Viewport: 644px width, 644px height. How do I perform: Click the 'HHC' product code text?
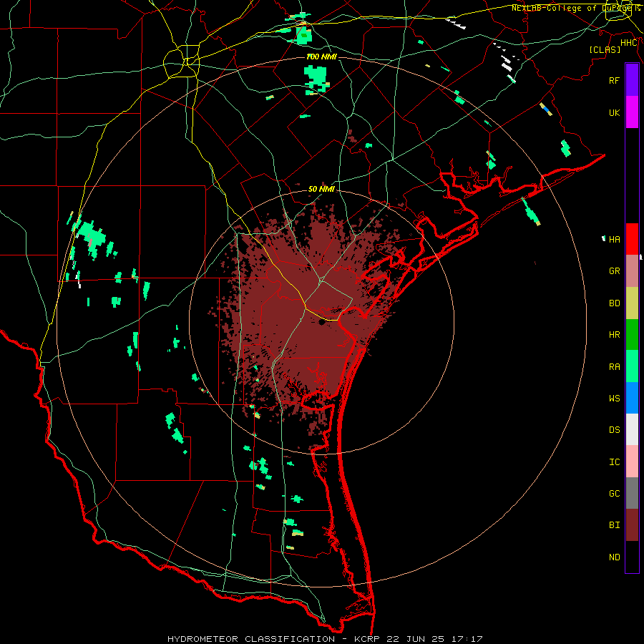point(629,43)
